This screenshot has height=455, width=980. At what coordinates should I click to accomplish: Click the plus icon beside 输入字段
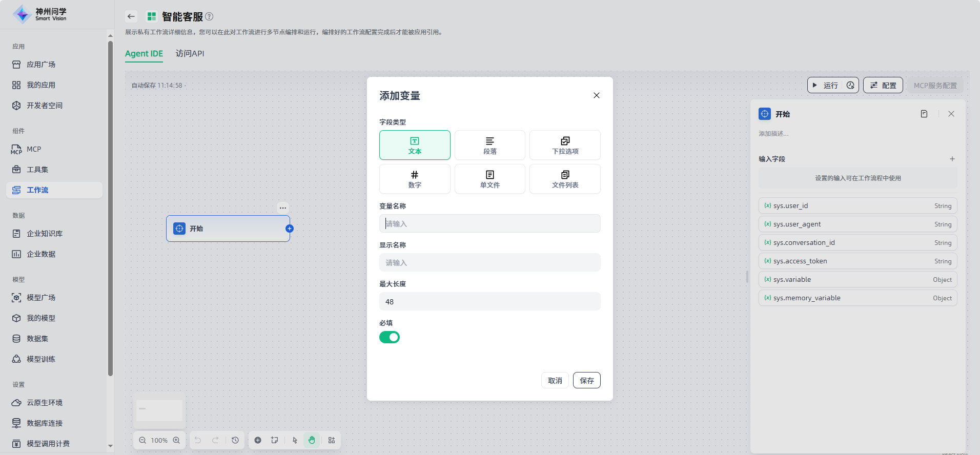[952, 159]
